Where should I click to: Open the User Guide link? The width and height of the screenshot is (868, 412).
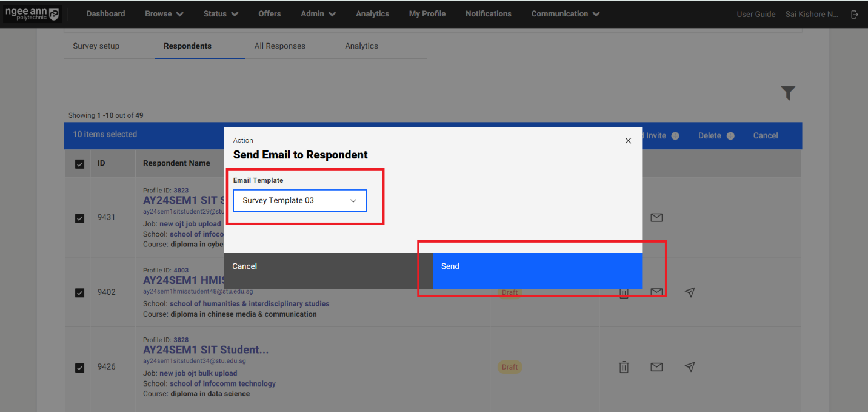click(x=755, y=14)
